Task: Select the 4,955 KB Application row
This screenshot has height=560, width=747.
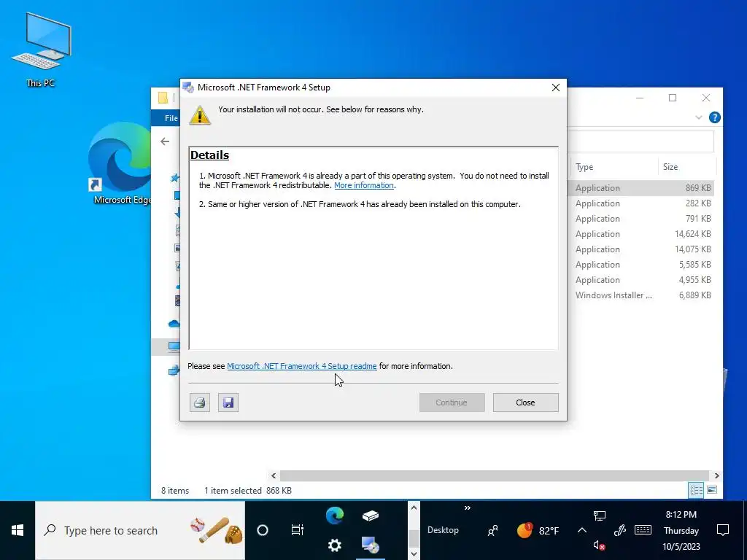Action: tap(641, 279)
